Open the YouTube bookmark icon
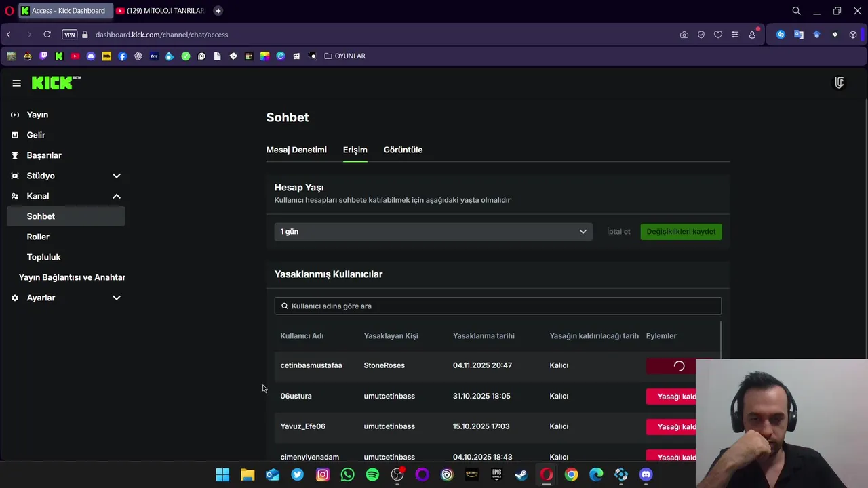 tap(75, 56)
